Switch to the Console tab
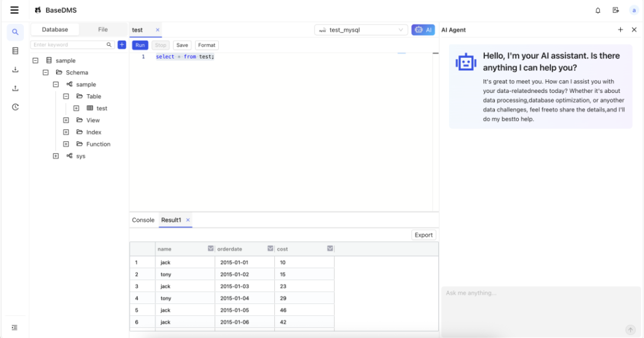The width and height of the screenshot is (644, 338). (143, 220)
